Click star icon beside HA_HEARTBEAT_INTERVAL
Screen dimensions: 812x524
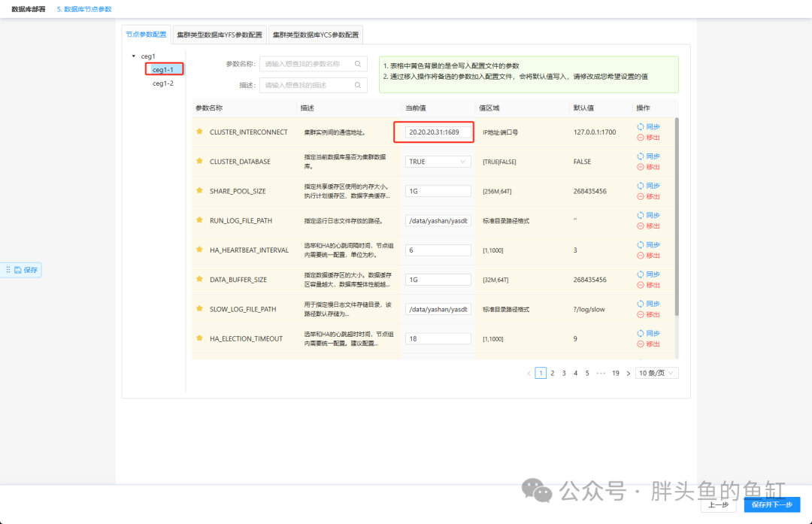(199, 250)
